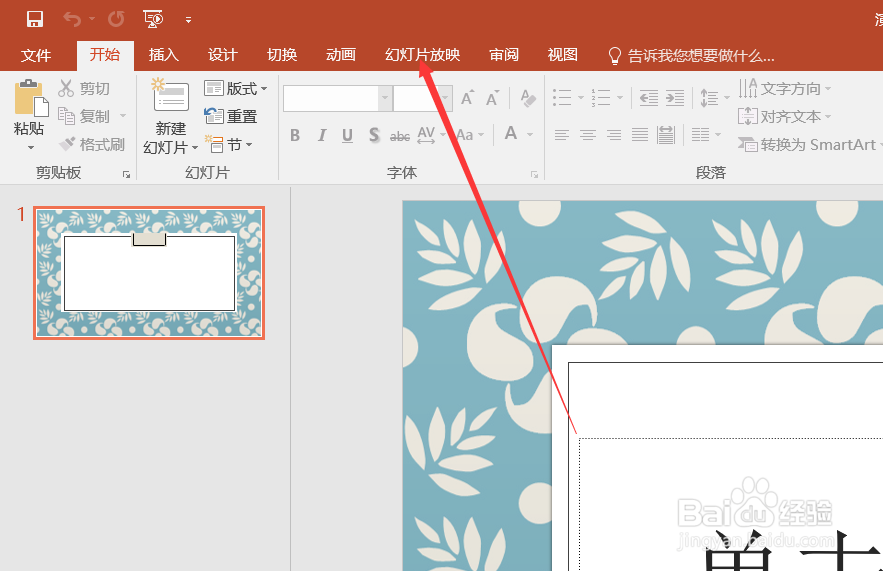
Task: Toggle Justify paragraph alignment
Action: click(640, 135)
